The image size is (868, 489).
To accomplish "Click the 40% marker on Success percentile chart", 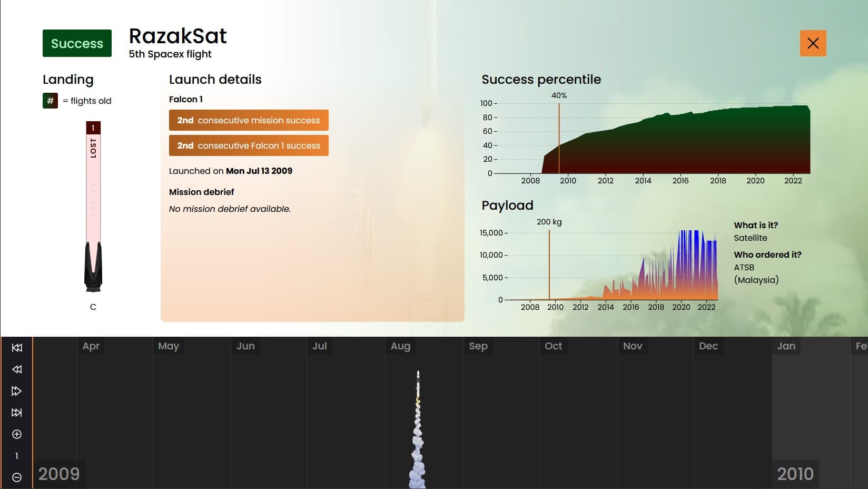I will coord(559,96).
